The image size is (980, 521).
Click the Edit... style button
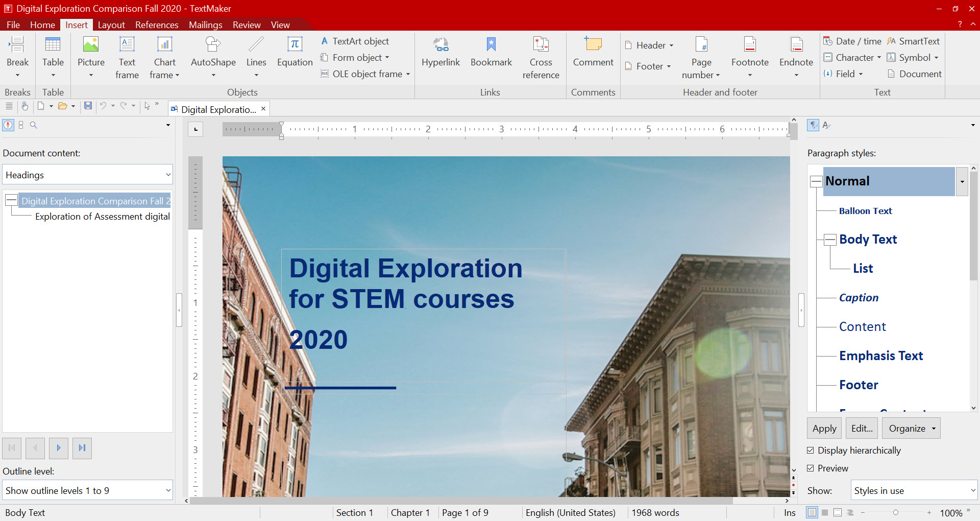[x=862, y=428]
